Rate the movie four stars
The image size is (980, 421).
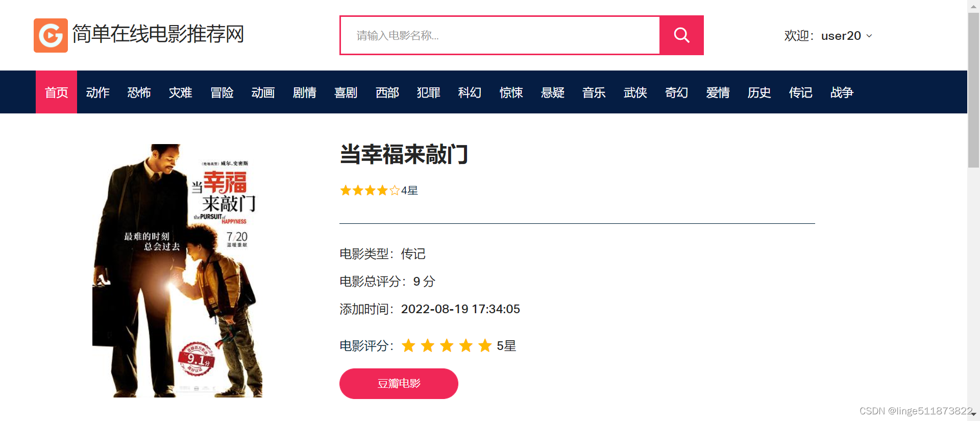click(x=466, y=346)
